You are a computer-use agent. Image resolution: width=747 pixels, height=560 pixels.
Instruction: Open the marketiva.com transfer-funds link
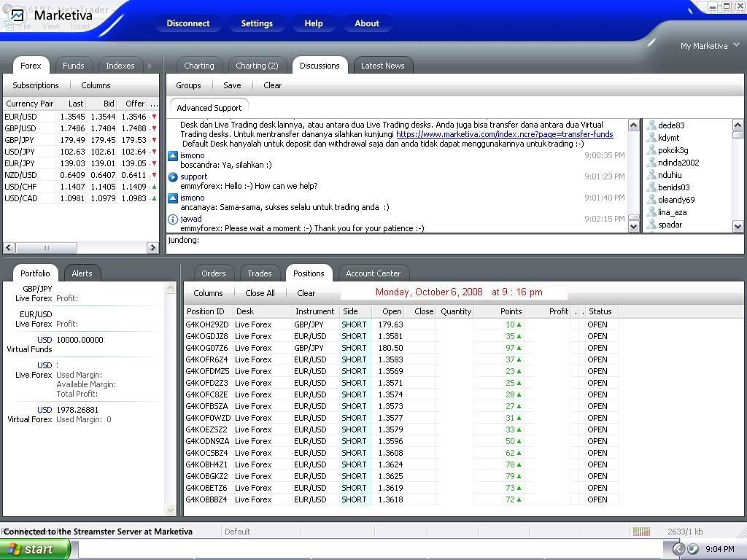click(505, 134)
